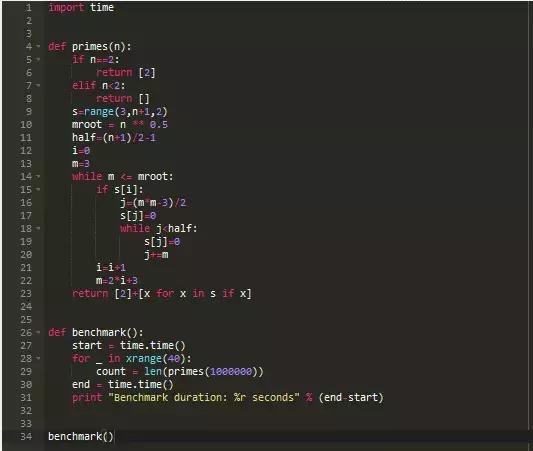Click 'elif n<2:' text

pyautogui.click(x=99, y=85)
